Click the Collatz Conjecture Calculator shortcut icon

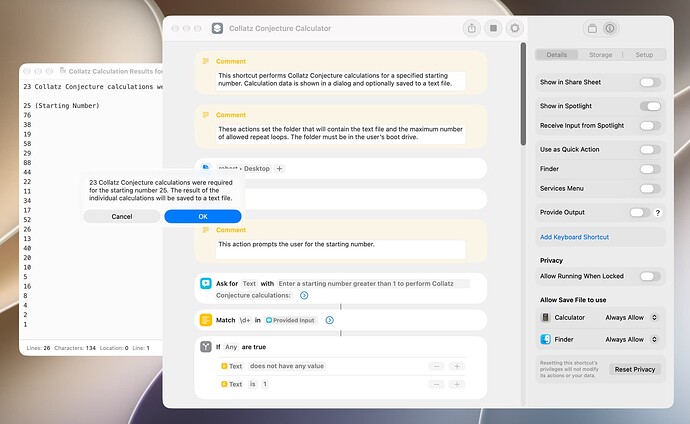point(217,28)
